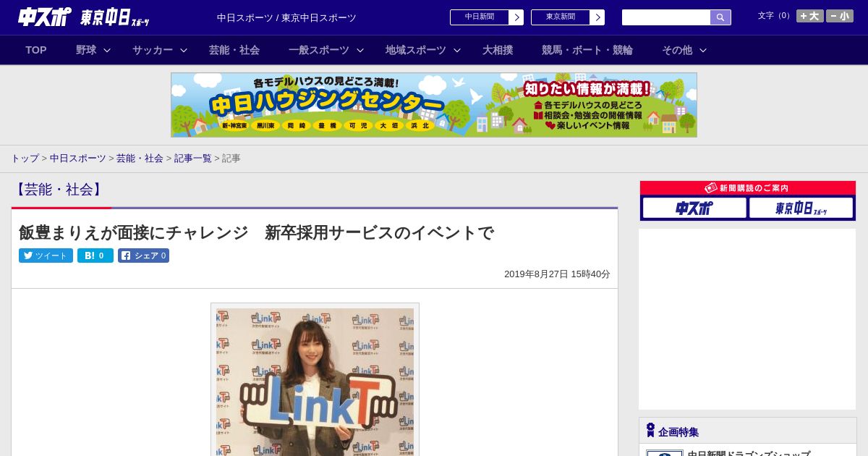Click the 中日ハウジングセンター banner ad
Screen dimensions: 868x456
click(x=434, y=105)
